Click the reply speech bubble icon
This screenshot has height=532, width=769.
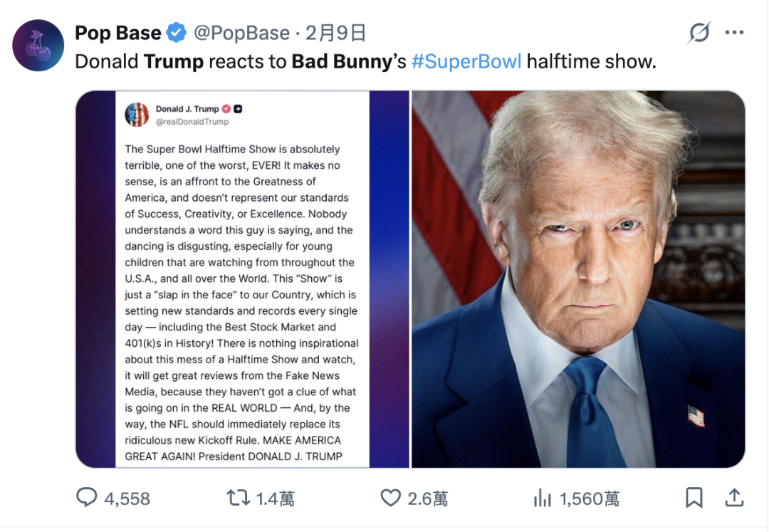87,498
